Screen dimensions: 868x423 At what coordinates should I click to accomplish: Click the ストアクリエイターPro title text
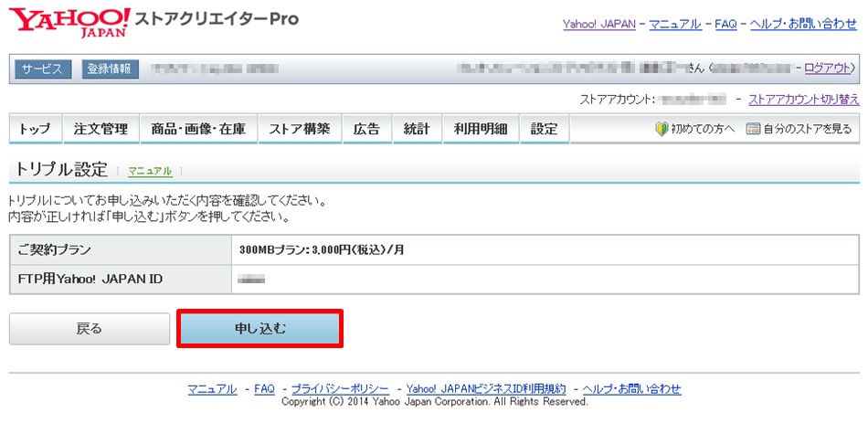[x=217, y=19]
